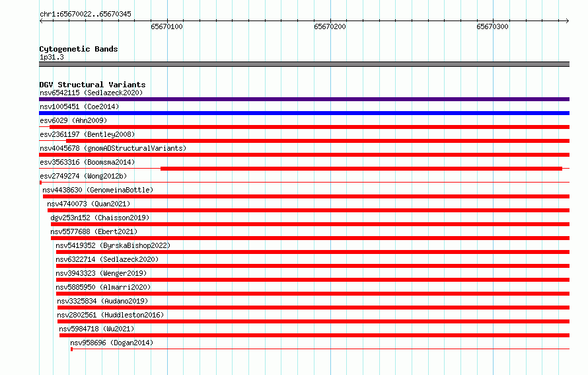This screenshot has width=588, height=375.
Task: Click the nsv6542115 (Sedlazeck2020) label
Action: coord(91,93)
